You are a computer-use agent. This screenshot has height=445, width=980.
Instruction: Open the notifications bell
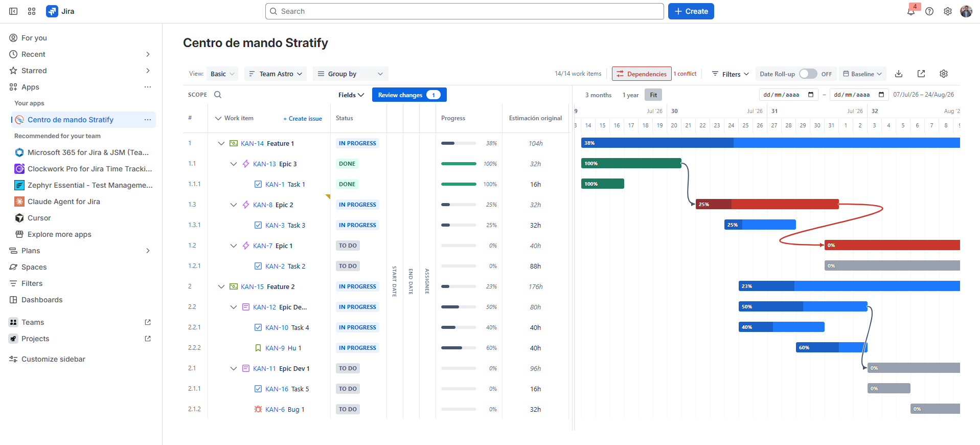pos(911,11)
